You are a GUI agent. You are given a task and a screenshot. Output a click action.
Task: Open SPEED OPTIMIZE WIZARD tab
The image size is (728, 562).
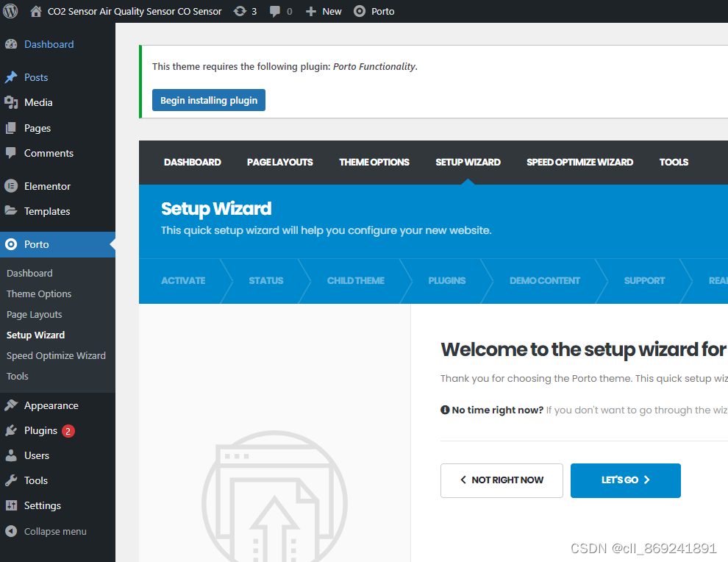(580, 162)
